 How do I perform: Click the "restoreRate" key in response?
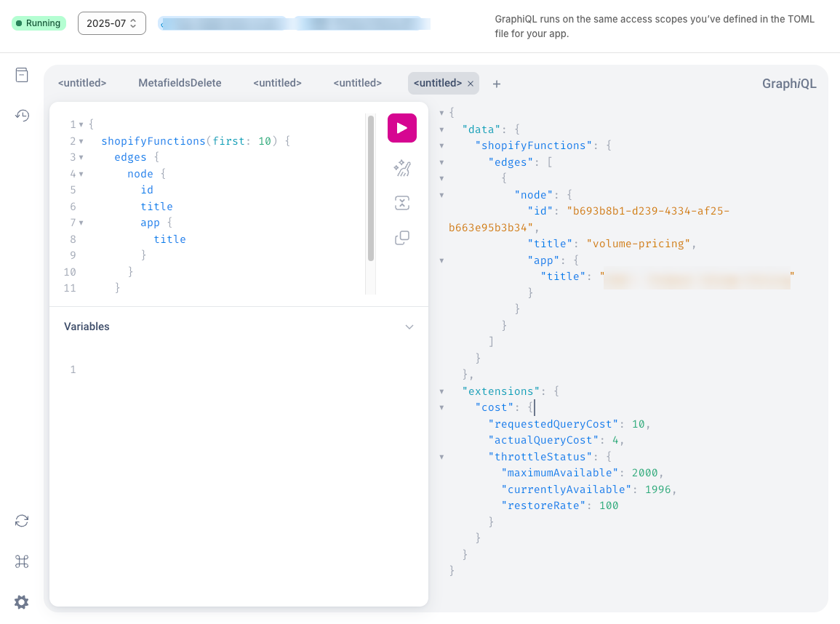tap(543, 505)
